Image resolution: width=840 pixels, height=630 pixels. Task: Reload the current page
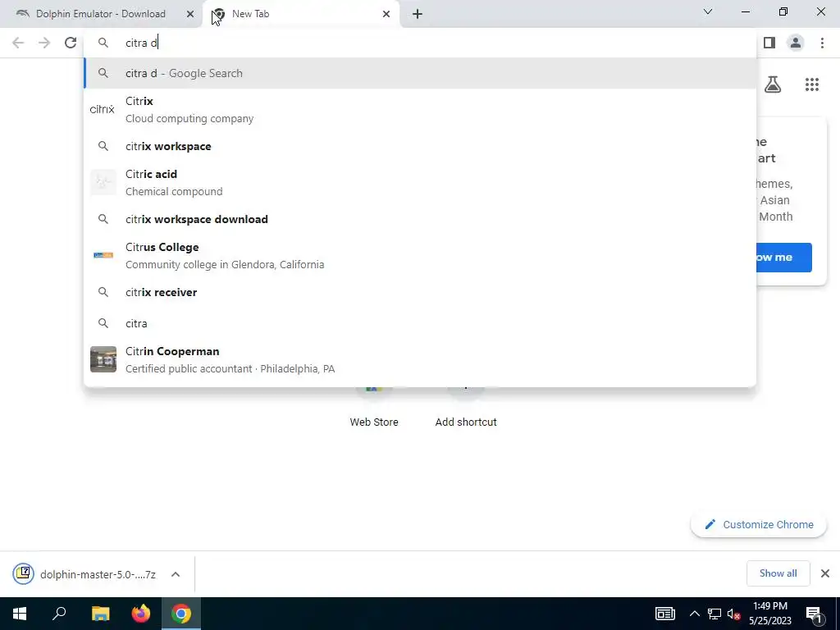(x=71, y=43)
